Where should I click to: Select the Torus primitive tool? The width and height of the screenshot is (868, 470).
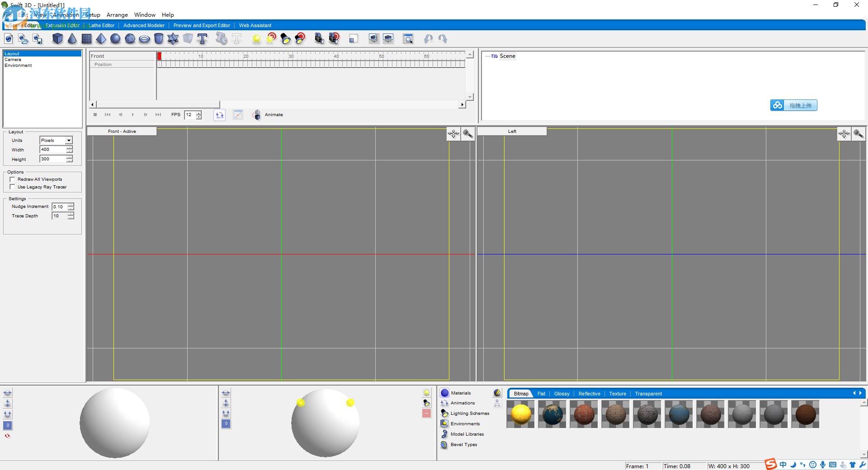pyautogui.click(x=144, y=39)
